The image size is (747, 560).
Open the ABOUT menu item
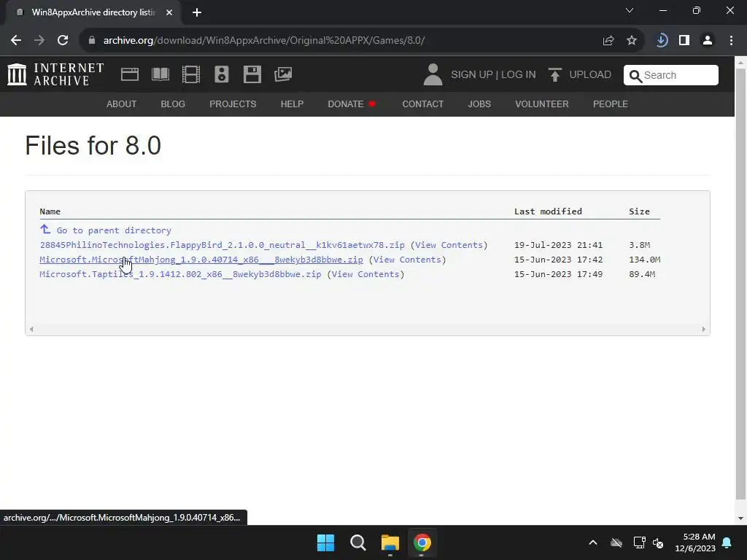point(122,104)
